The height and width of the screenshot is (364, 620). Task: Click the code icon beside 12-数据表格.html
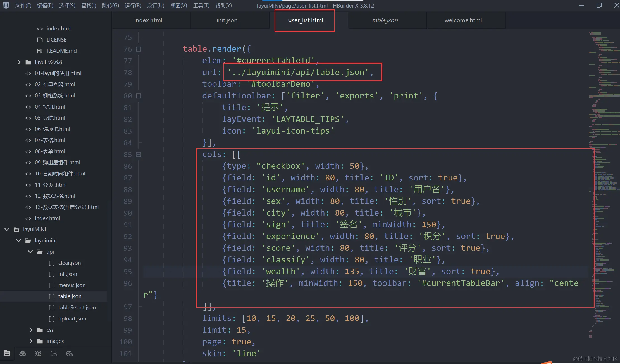pos(28,196)
